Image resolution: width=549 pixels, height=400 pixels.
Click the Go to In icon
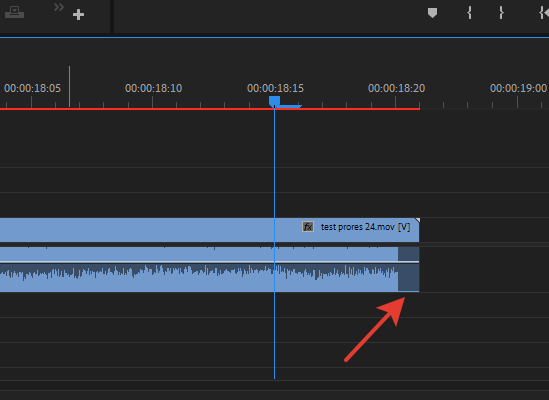pos(544,13)
